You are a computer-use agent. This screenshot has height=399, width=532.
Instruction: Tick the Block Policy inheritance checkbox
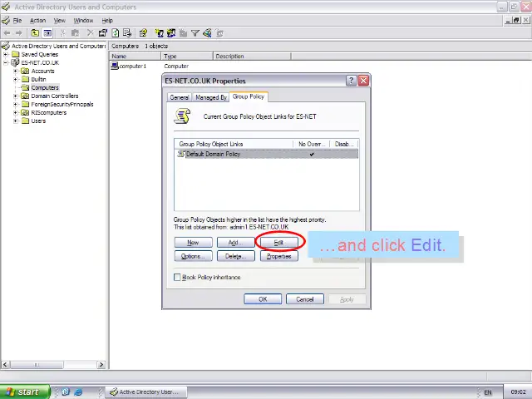177,277
